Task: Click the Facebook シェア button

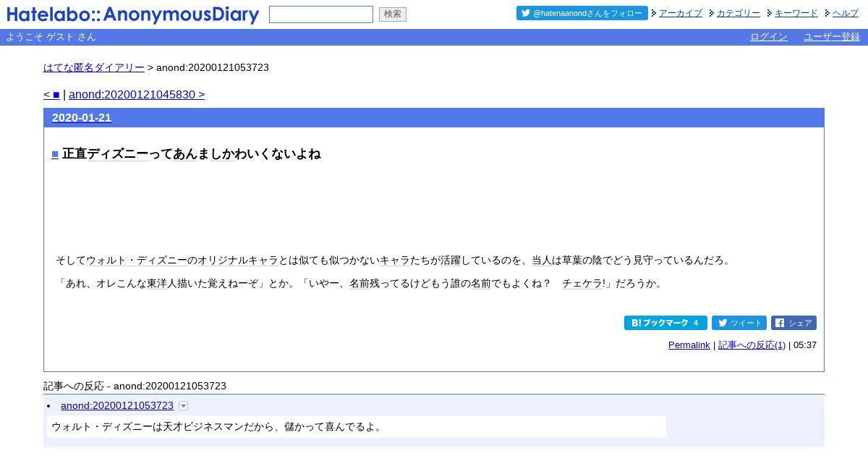Action: pyautogui.click(x=793, y=323)
